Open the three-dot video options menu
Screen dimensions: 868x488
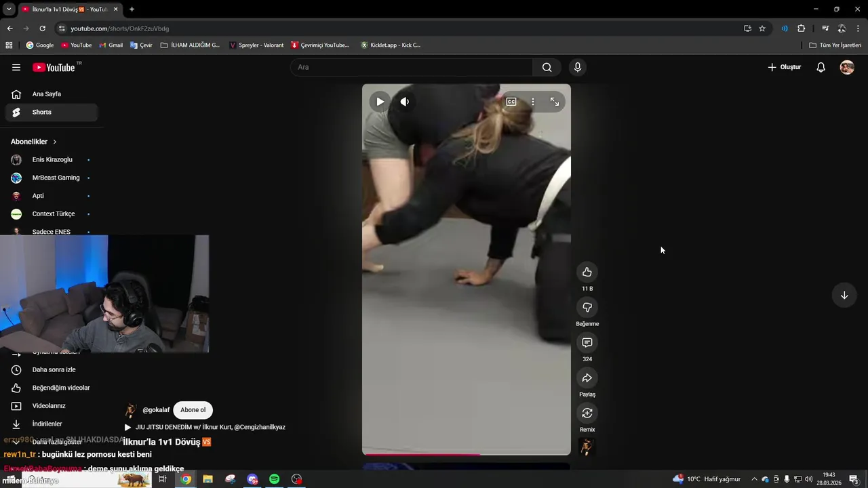tap(533, 102)
